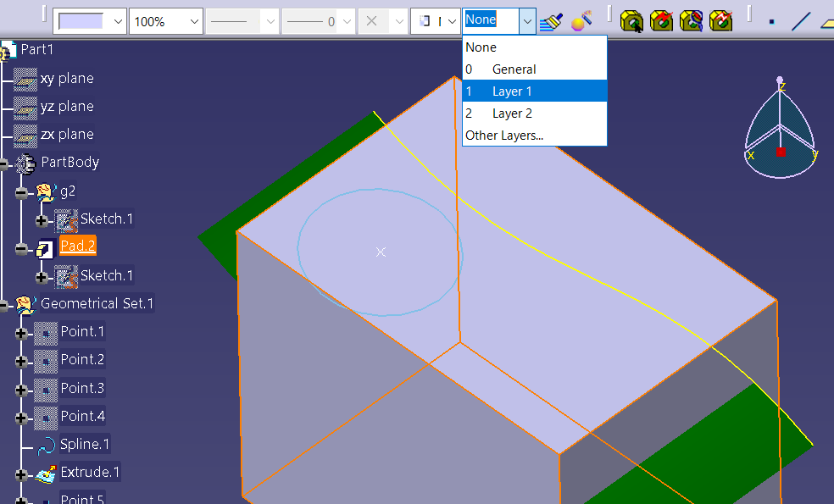The width and height of the screenshot is (834, 504).
Task: Select Pad.2 in the specification tree
Action: [77, 246]
